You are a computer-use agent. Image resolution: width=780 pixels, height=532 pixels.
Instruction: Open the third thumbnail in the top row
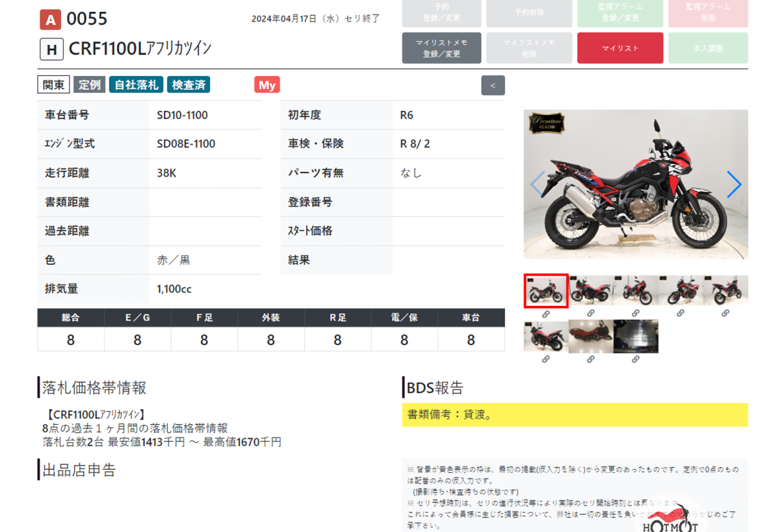click(636, 290)
